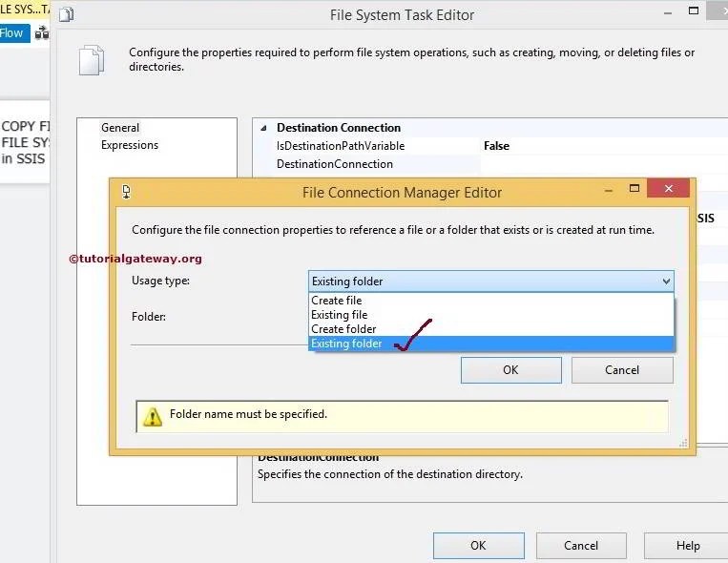The width and height of the screenshot is (728, 563).
Task: Click the Folder name must be specified message
Action: (x=248, y=414)
